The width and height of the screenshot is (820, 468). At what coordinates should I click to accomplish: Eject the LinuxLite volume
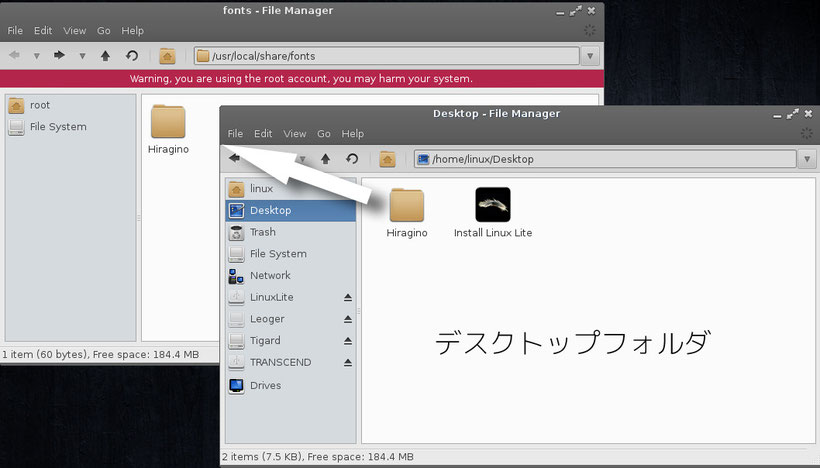(348, 298)
